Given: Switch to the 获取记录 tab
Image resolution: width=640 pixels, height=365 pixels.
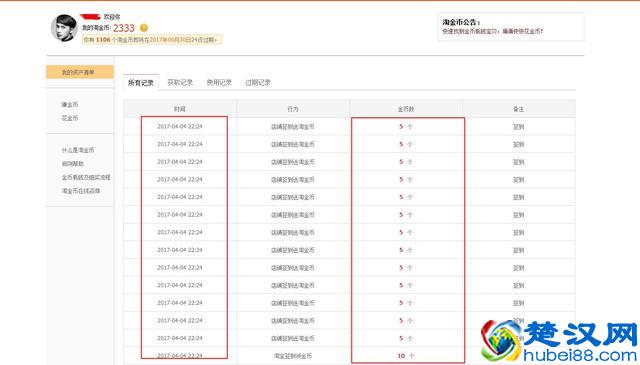Looking at the screenshot, I should 180,82.
